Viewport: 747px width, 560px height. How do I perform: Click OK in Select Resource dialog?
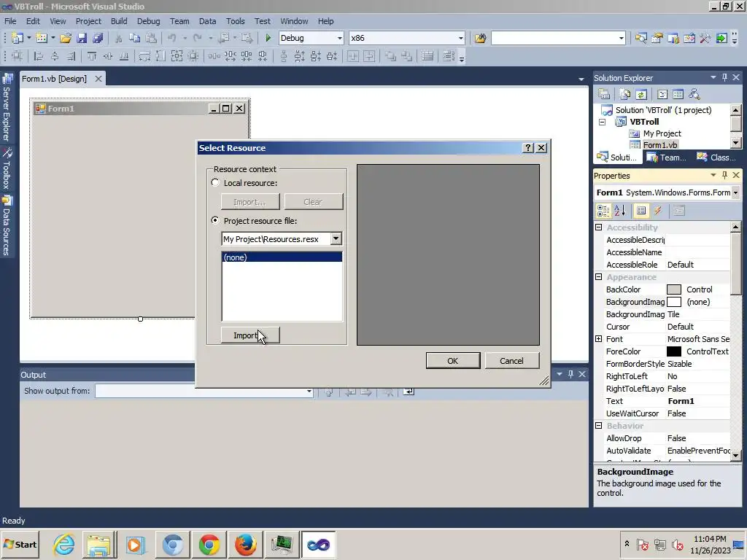coord(452,360)
